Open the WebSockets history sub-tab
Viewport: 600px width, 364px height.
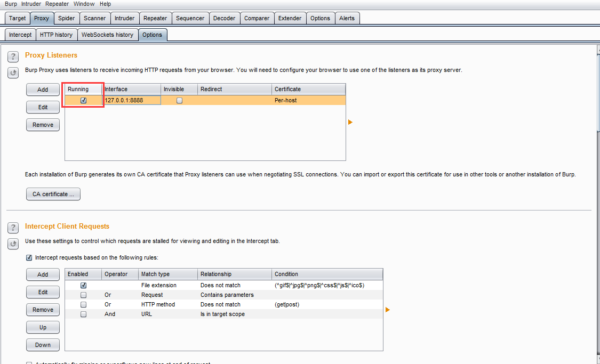(x=108, y=35)
